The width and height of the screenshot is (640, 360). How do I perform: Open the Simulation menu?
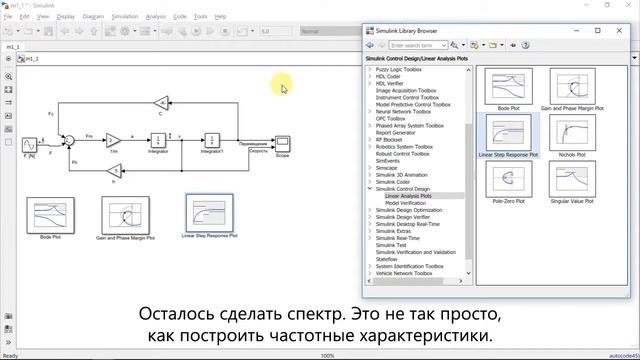[x=125, y=17]
